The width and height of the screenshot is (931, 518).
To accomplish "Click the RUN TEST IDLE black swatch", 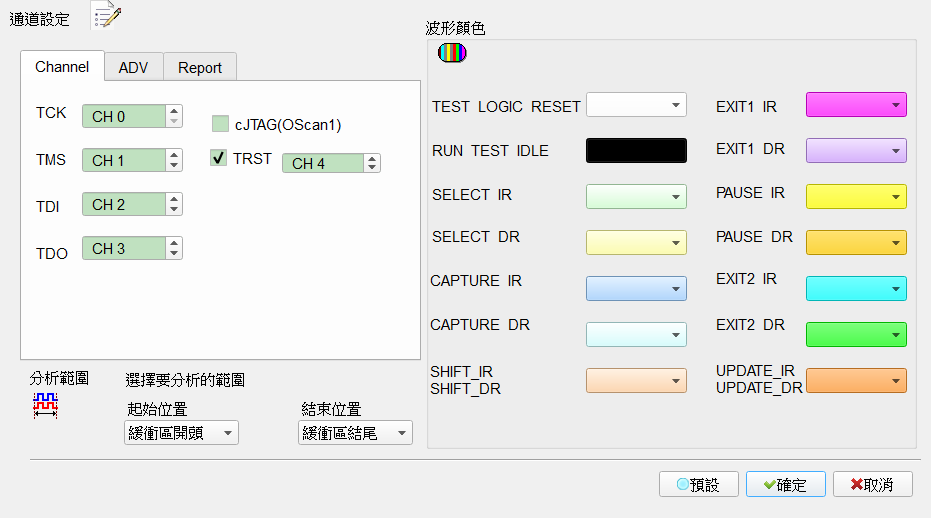I will (x=636, y=150).
